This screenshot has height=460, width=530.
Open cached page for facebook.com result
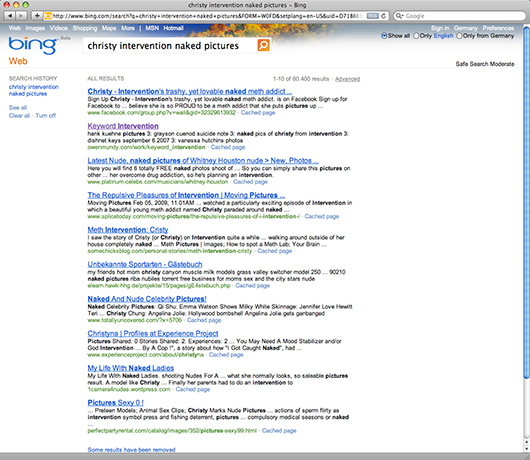[x=258, y=113]
